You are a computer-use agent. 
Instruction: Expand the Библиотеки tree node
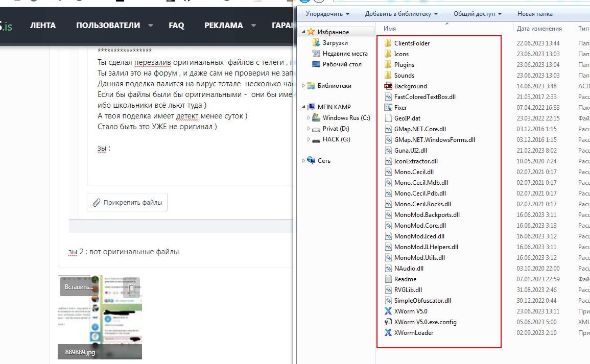click(303, 86)
